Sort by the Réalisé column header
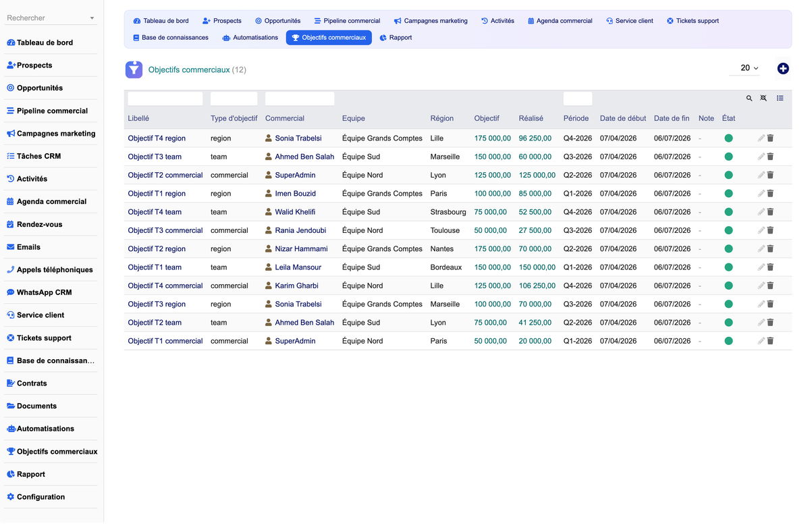 pyautogui.click(x=531, y=118)
